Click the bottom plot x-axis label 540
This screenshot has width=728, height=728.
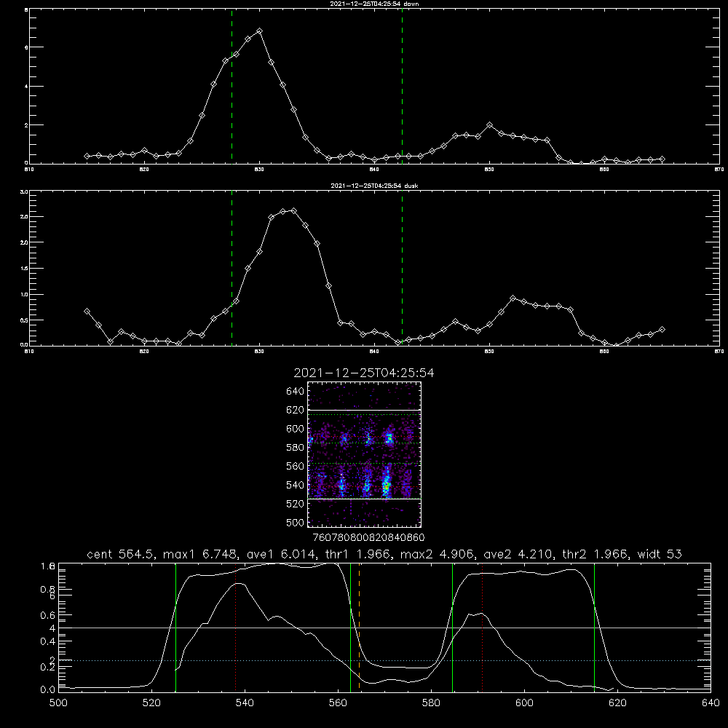[x=245, y=703]
